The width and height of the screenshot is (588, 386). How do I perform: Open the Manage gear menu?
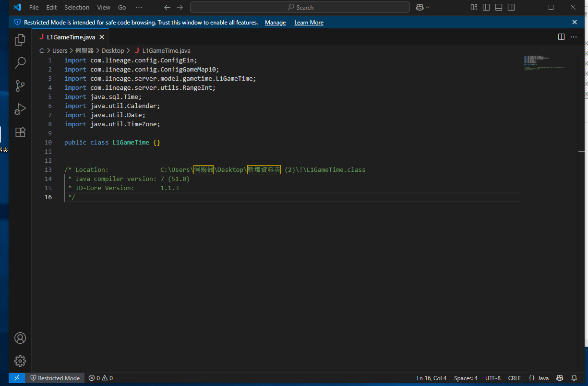click(20, 361)
